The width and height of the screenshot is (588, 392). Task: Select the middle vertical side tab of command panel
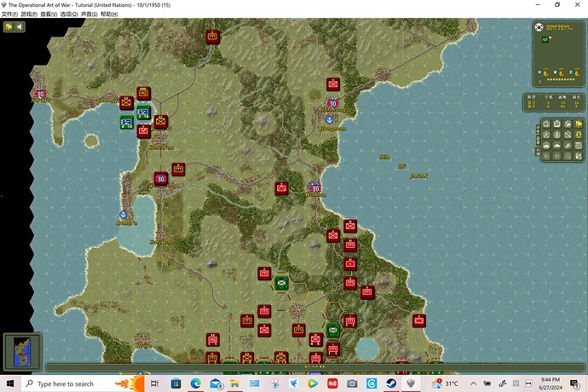point(538,141)
